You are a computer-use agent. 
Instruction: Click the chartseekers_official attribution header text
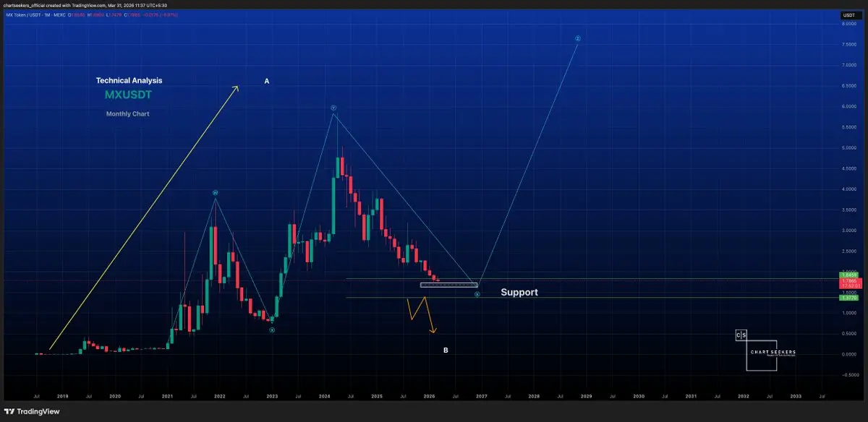(86, 5)
